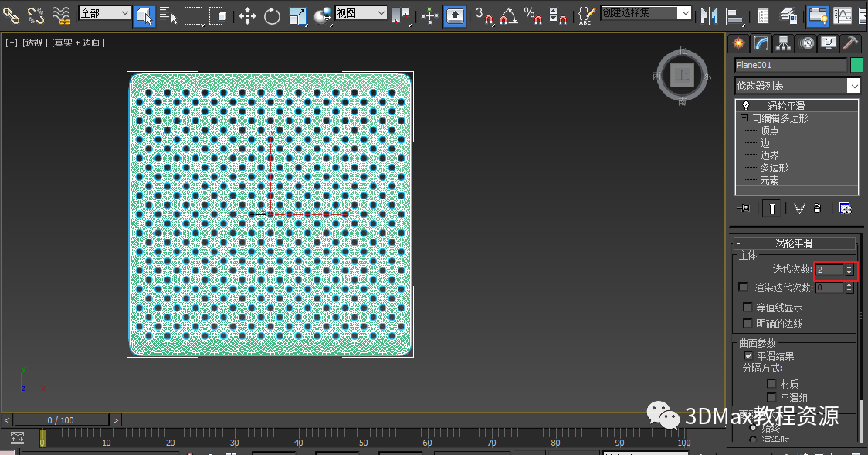This screenshot has height=455, width=868.
Task: Open the Scene Explorer toggle icon
Action: tap(764, 15)
